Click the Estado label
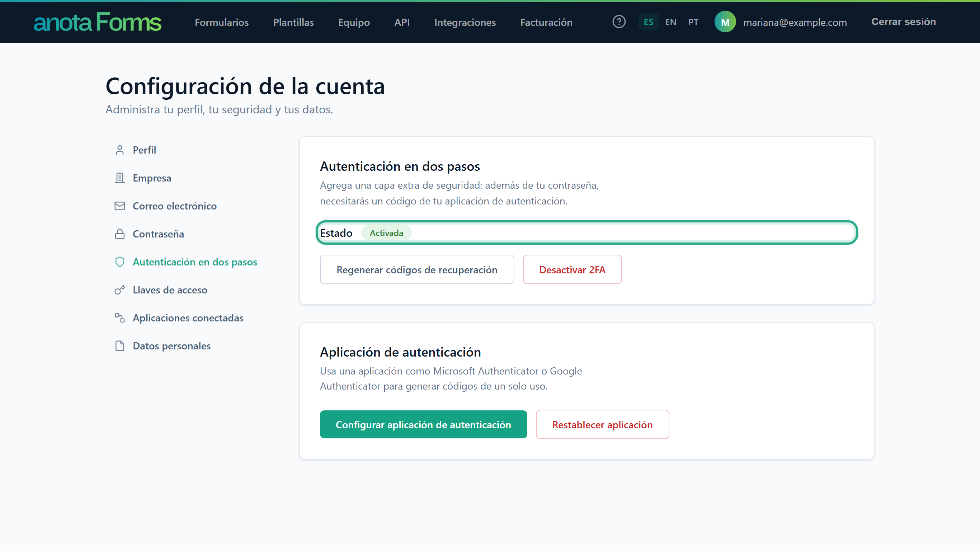 pos(336,233)
